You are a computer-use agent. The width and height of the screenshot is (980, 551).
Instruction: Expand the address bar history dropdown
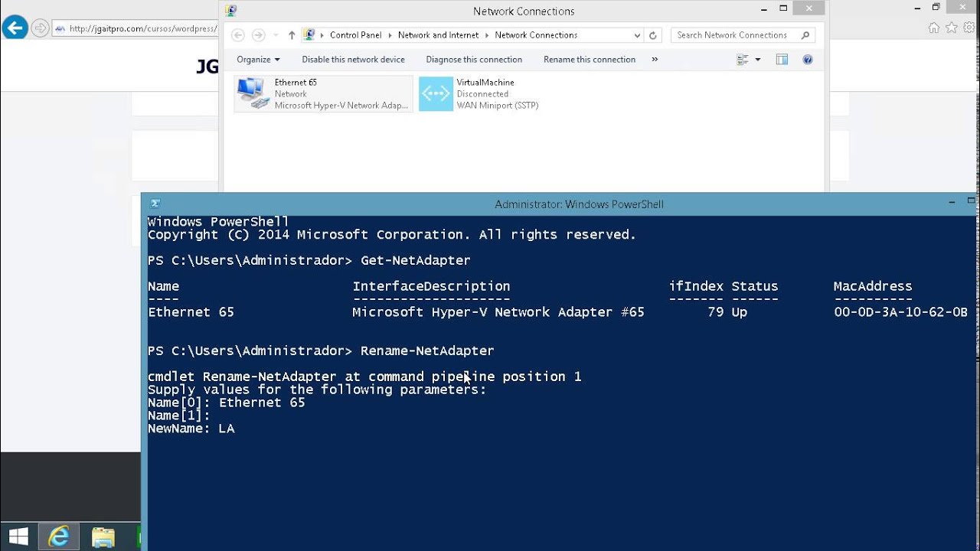pos(637,35)
